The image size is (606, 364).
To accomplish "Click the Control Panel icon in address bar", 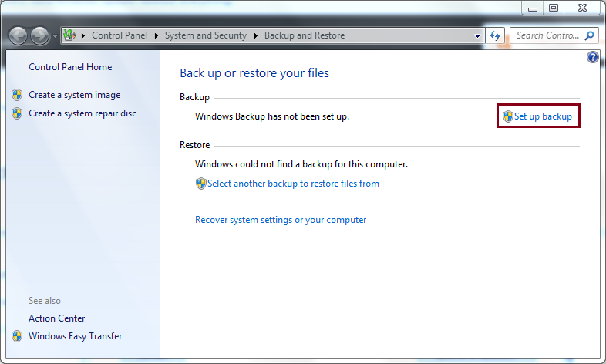I will pyautogui.click(x=69, y=35).
